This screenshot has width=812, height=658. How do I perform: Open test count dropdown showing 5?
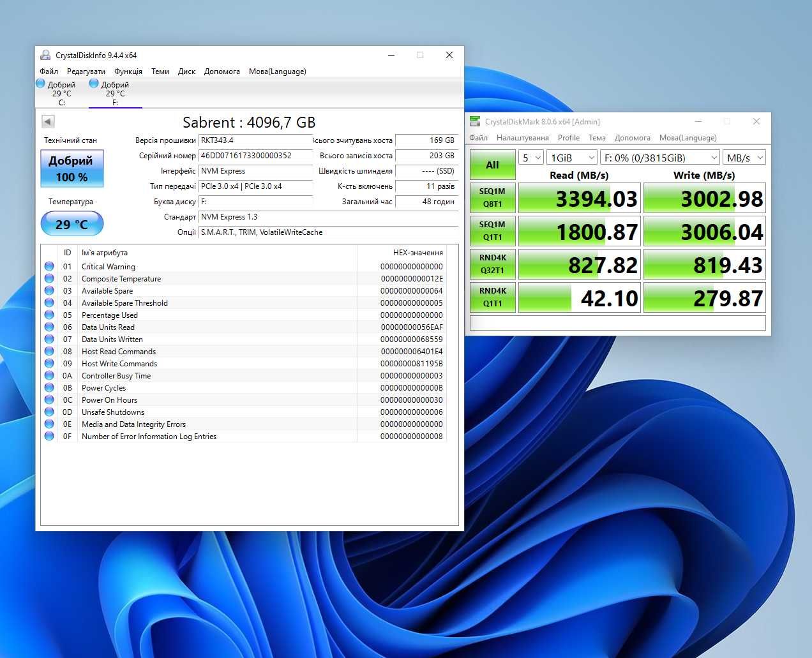pyautogui.click(x=531, y=158)
